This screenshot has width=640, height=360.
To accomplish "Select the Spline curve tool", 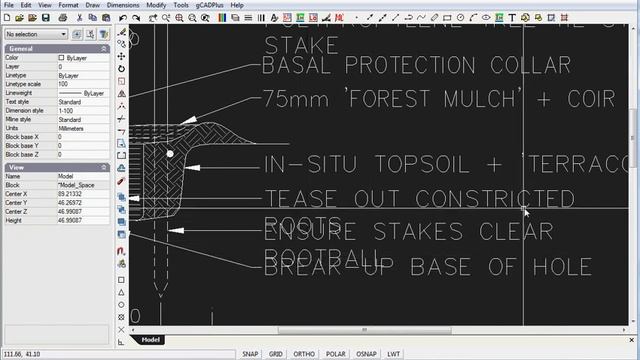I will [x=421, y=18].
